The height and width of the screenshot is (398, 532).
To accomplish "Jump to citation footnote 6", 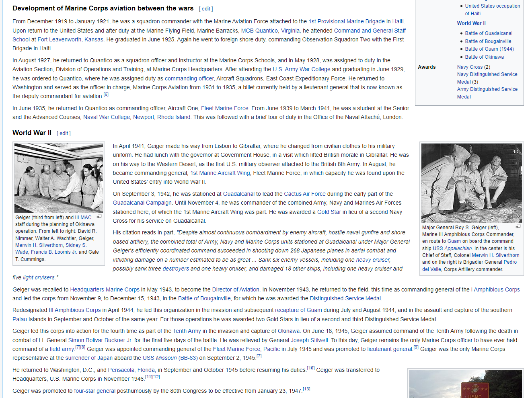I will [x=106, y=94].
